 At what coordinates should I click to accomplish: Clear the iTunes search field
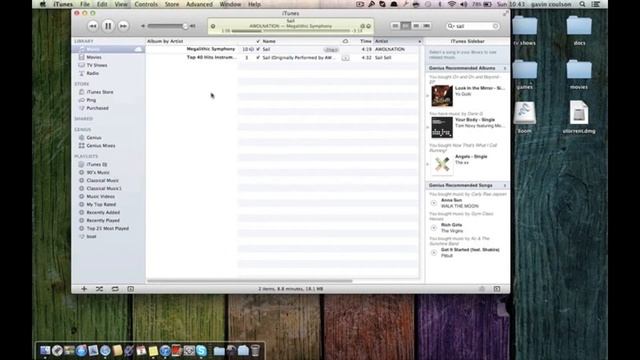click(496, 26)
